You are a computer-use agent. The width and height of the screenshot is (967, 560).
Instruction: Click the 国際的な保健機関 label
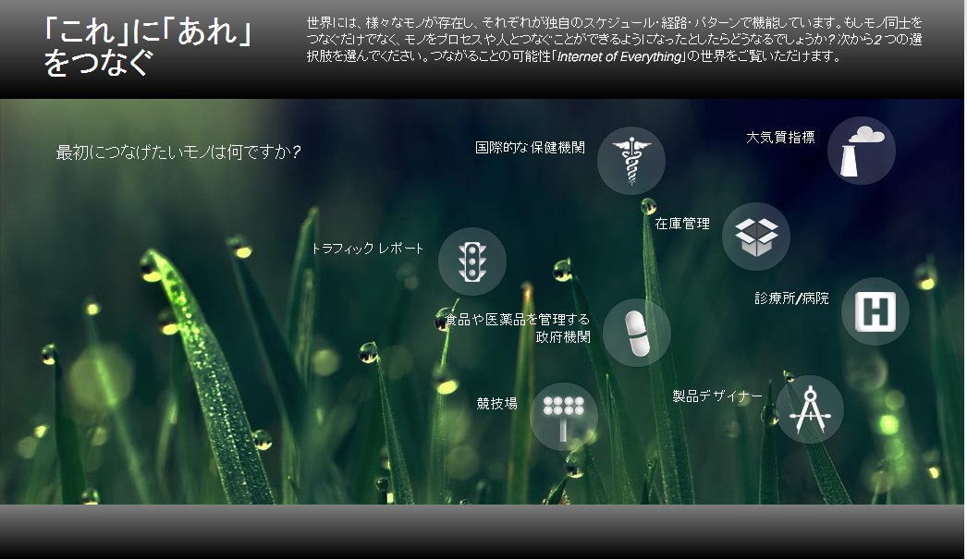coord(530,147)
